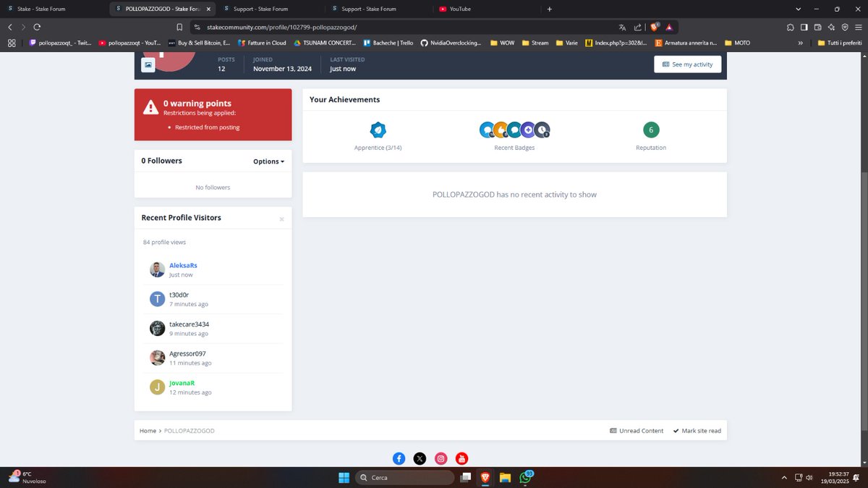Open Stake's Facebook page icon
The width and height of the screenshot is (868, 488).
point(399,458)
